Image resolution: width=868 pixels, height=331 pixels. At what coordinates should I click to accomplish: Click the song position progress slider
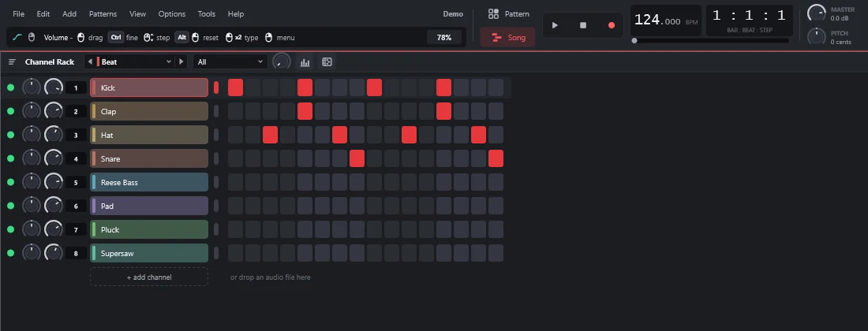[711, 41]
